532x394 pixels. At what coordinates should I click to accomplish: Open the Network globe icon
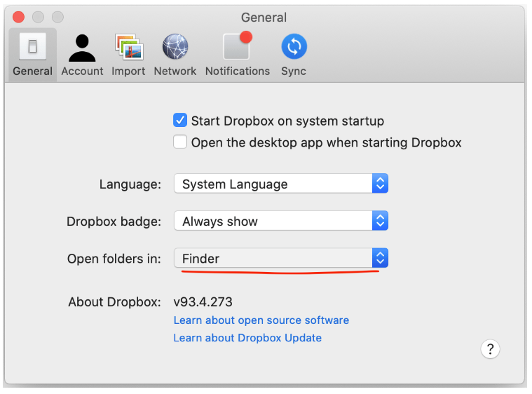pyautogui.click(x=175, y=47)
